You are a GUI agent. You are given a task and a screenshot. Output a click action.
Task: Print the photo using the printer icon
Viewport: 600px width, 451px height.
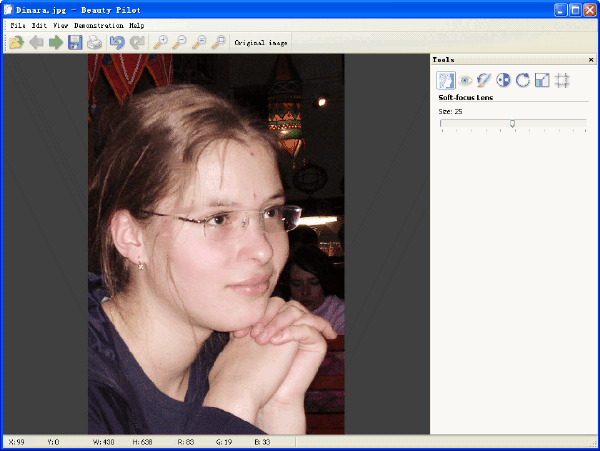94,43
